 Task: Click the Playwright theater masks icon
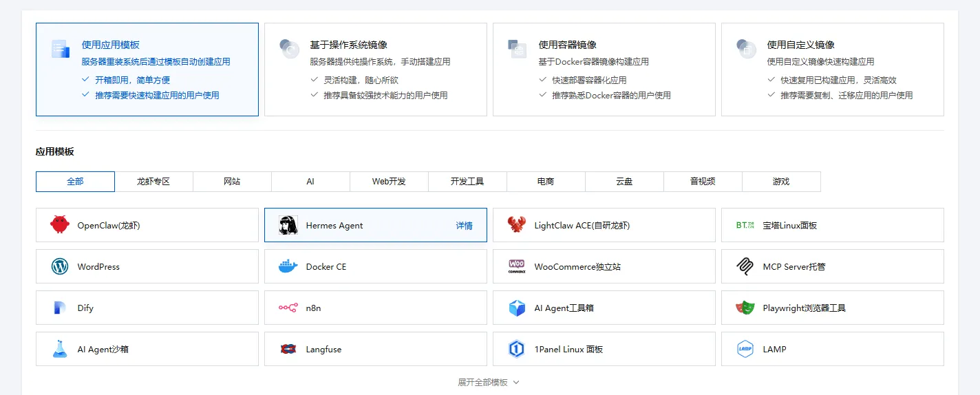tap(745, 308)
